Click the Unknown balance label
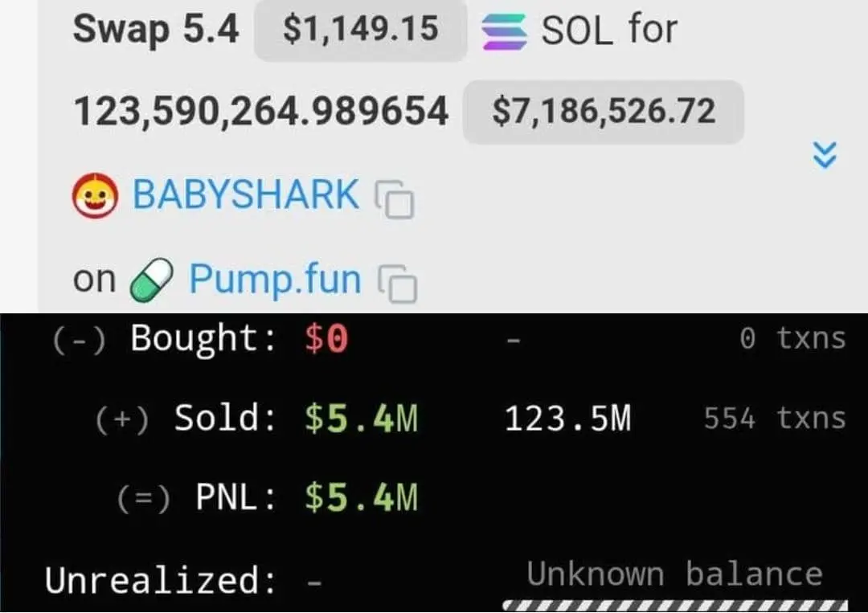The image size is (868, 613). click(675, 574)
